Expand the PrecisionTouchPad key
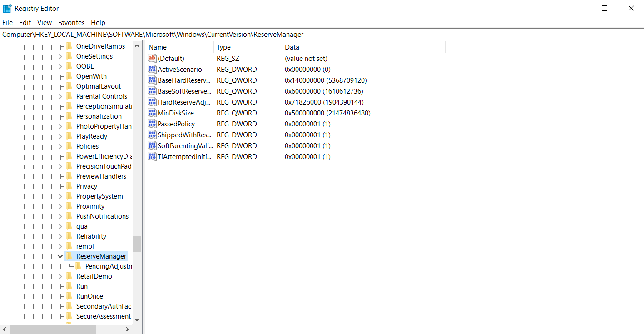This screenshot has height=334, width=644. pyautogui.click(x=60, y=166)
